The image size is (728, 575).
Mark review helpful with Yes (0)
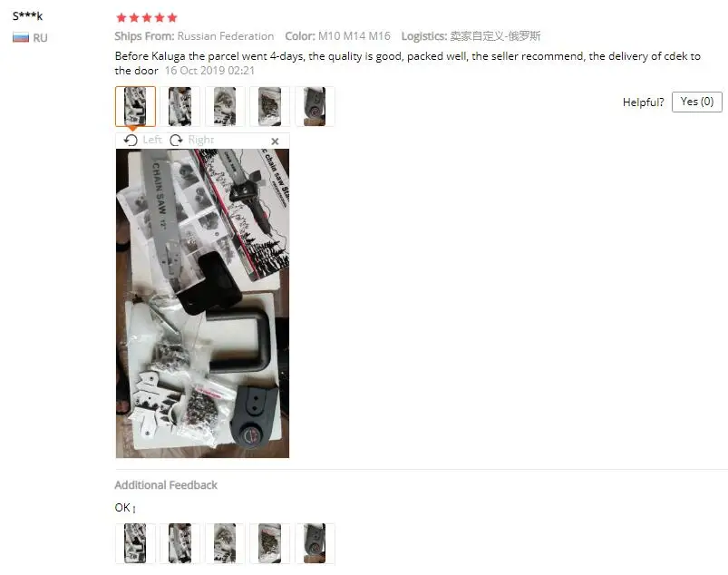(x=696, y=102)
